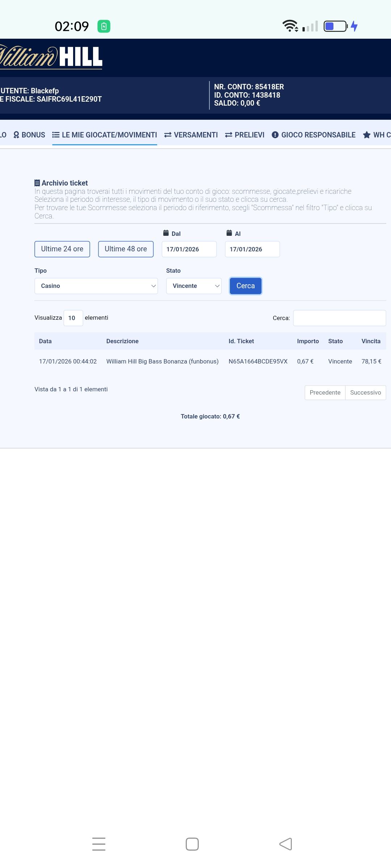
Task: Tap the calendar icon above Al
Action: tap(229, 233)
